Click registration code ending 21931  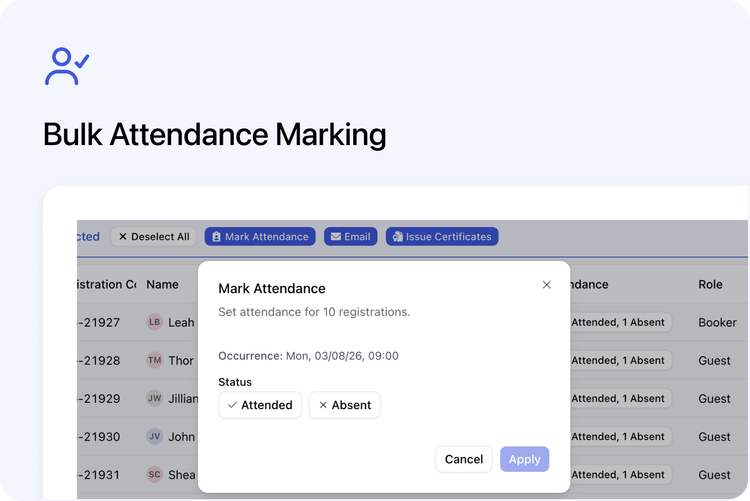pyautogui.click(x=99, y=475)
